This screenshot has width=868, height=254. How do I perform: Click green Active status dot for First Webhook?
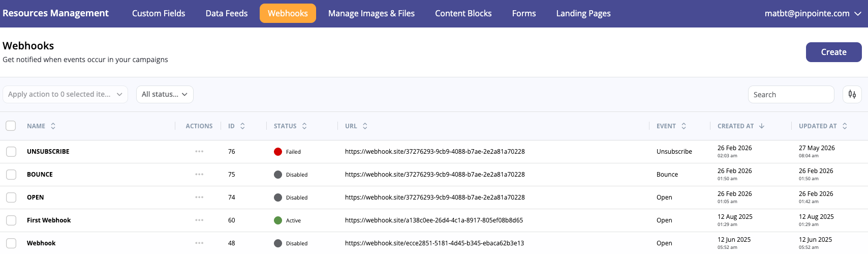pos(278,220)
